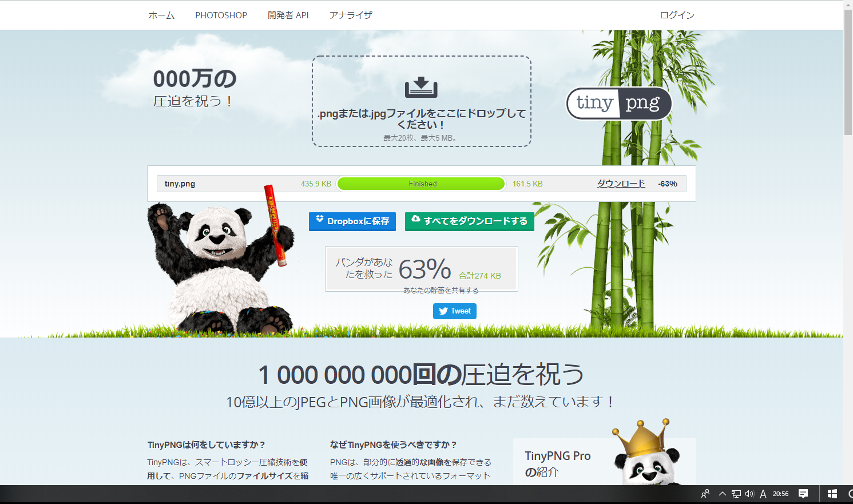Click the Twitter bird icon
The width and height of the screenshot is (853, 504).
[443, 311]
